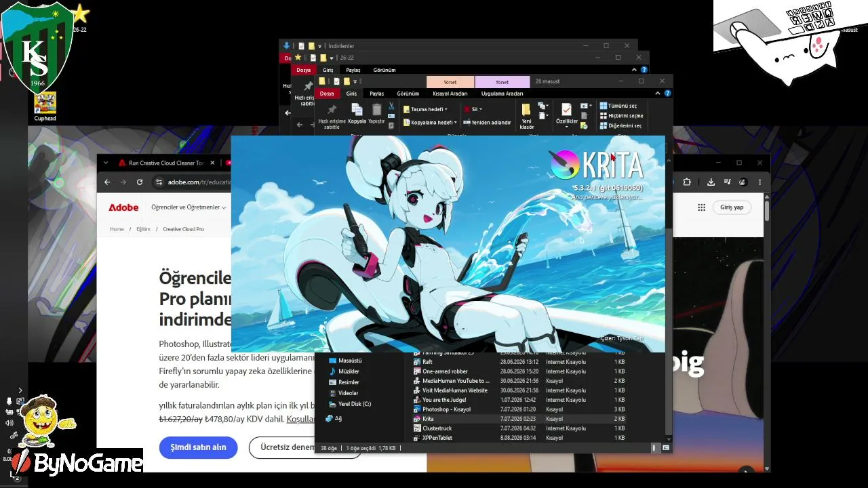Switch to large icons view in status bar
Image resolution: width=868 pixels, height=488 pixels.
(666, 448)
